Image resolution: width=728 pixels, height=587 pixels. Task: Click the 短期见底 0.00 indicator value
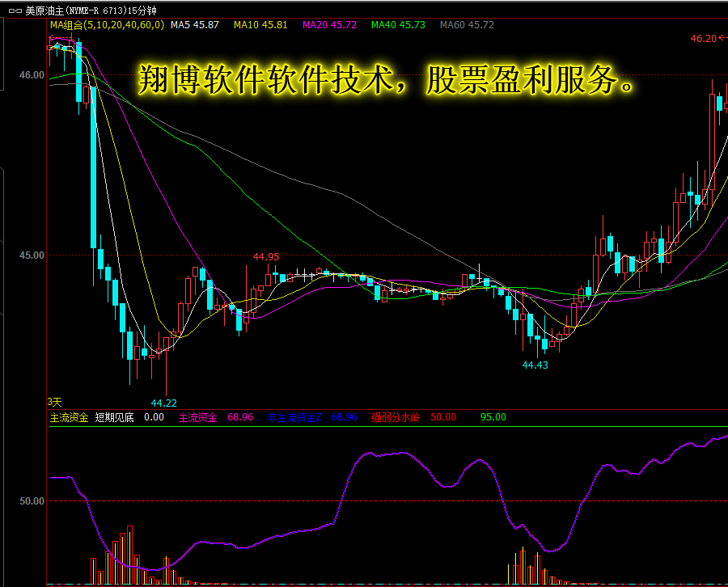[x=129, y=418]
